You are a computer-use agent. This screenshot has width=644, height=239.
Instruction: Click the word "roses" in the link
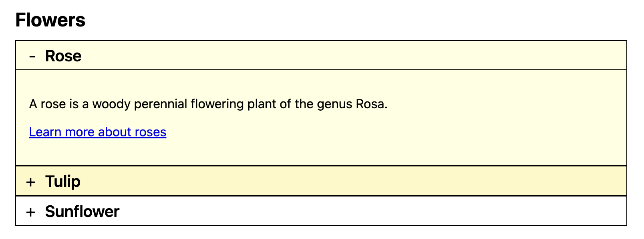150,132
